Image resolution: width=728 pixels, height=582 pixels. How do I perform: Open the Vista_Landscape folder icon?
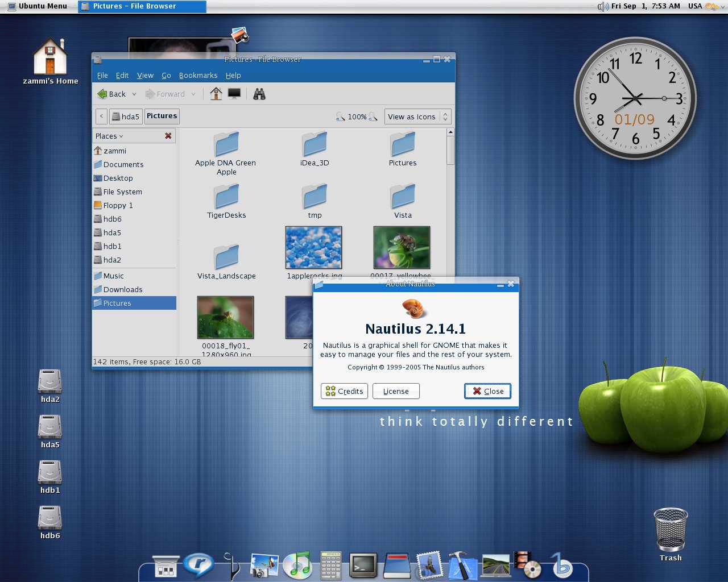[x=226, y=257]
